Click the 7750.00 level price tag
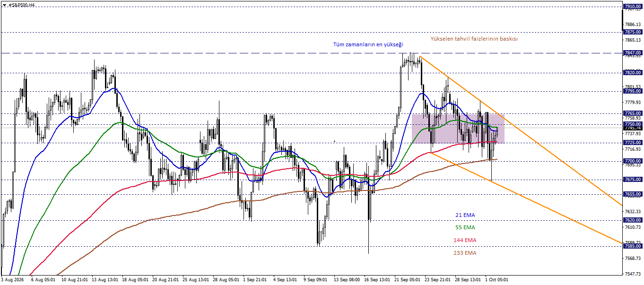 633,124
